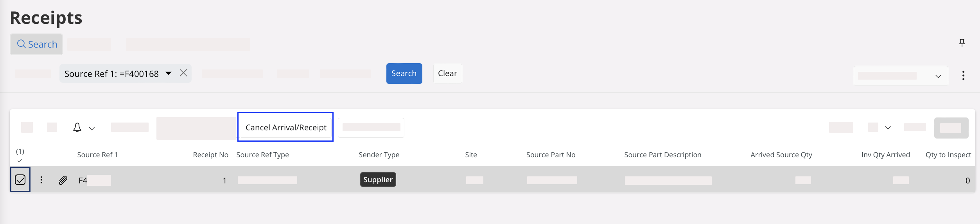Remove the Source Ref 1 filter chip

tap(183, 73)
